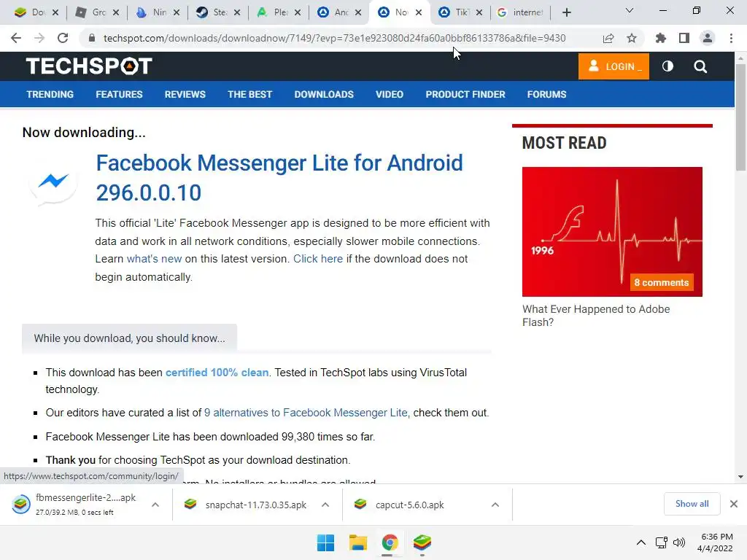
Task: Reload the current page
Action: pos(63,38)
